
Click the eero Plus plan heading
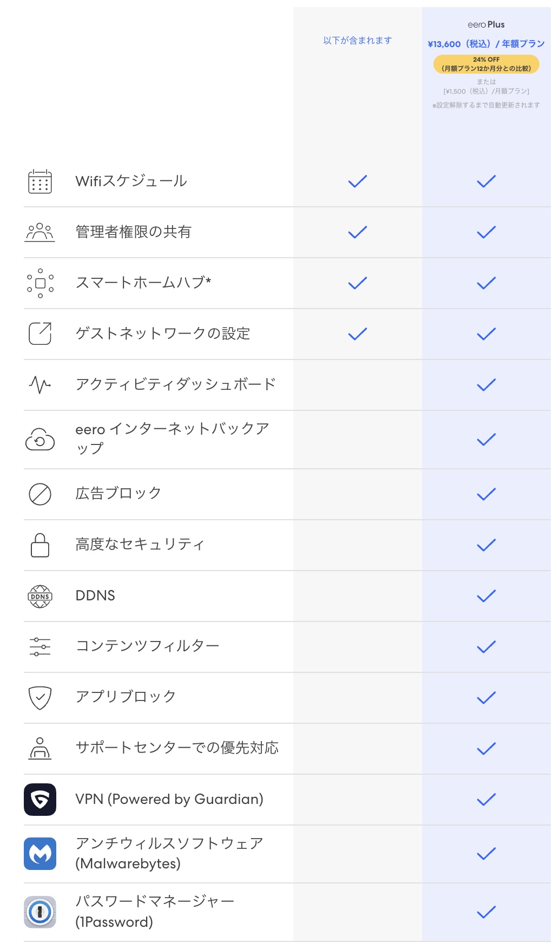pos(486,24)
